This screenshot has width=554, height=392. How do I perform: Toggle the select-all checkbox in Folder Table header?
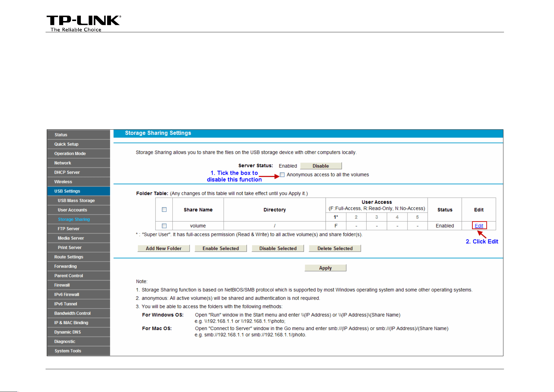[164, 210]
